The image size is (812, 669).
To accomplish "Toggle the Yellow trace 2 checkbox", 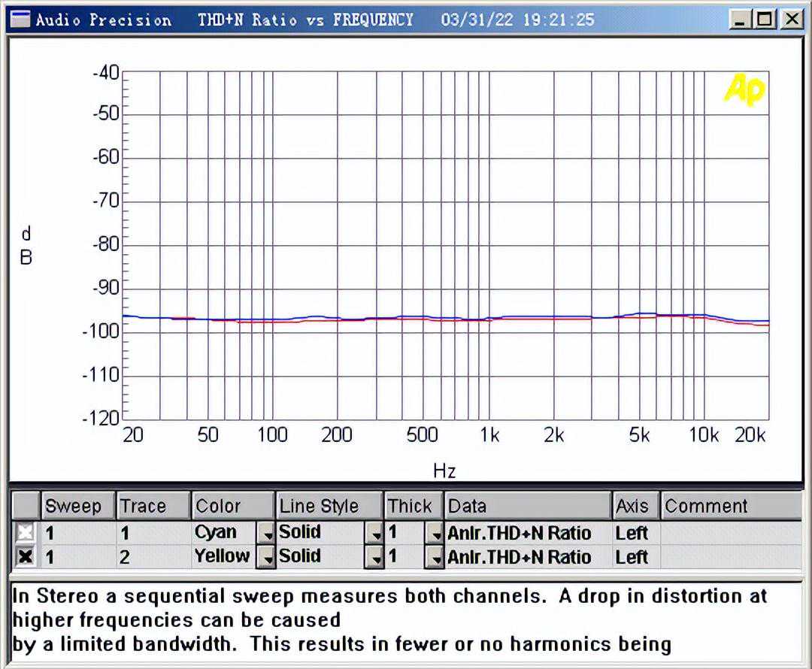I will click(x=26, y=557).
